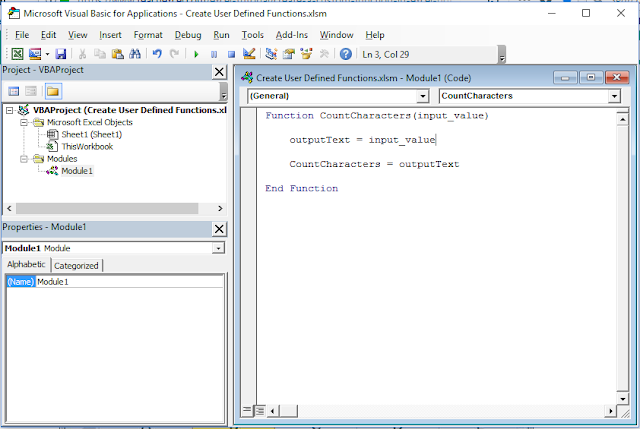Open the Add-Ins menu
Screen dimensions: 640x429
click(x=291, y=35)
